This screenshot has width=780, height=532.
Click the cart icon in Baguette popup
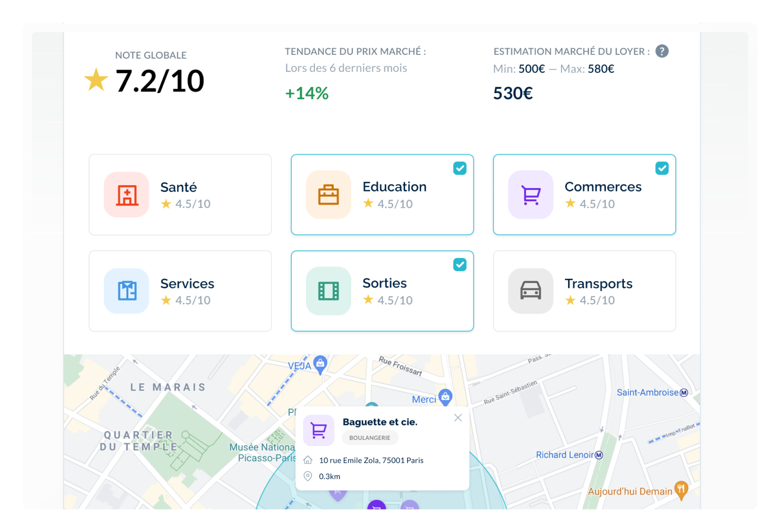319,430
